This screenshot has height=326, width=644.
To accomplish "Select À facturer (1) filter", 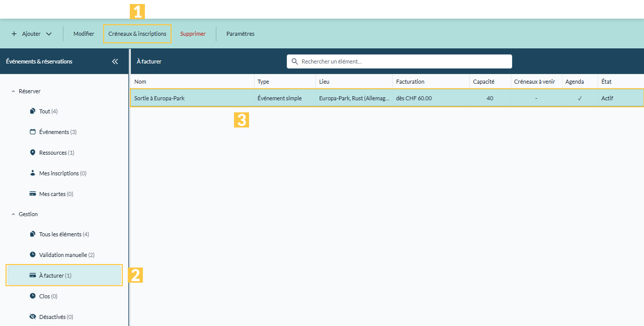I will [64, 276].
